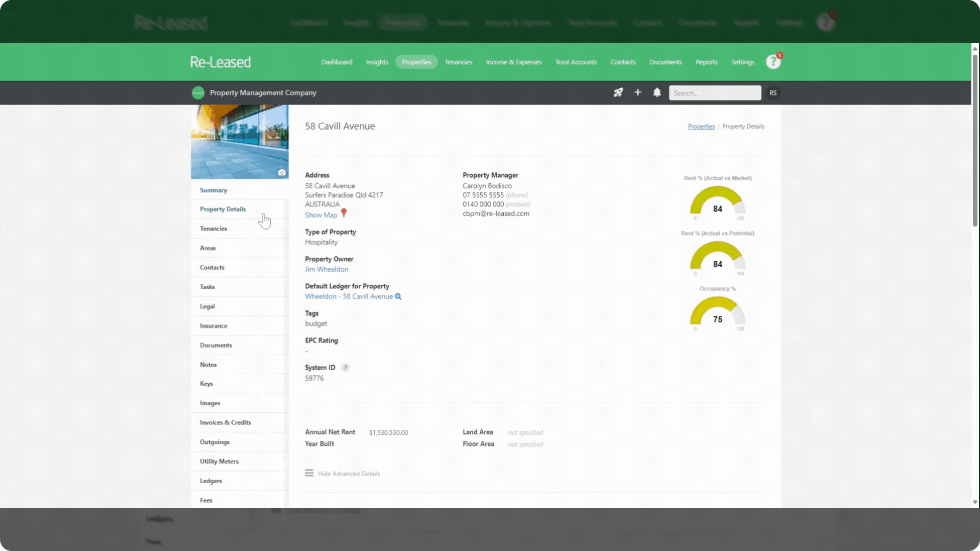Open the notifications bell

click(657, 92)
